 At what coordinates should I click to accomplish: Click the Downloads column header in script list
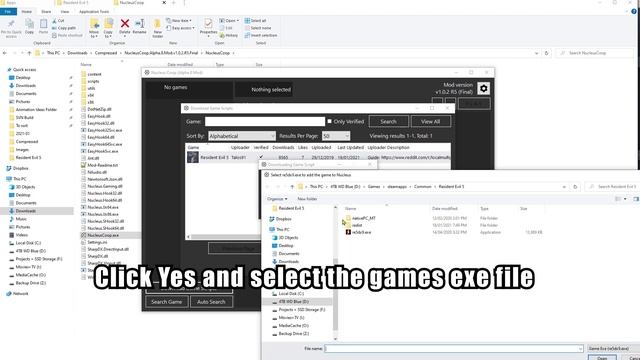pos(283,147)
